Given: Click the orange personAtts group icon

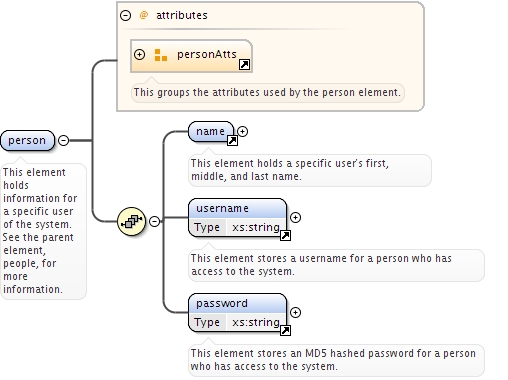Looking at the screenshot, I should pyautogui.click(x=161, y=55).
